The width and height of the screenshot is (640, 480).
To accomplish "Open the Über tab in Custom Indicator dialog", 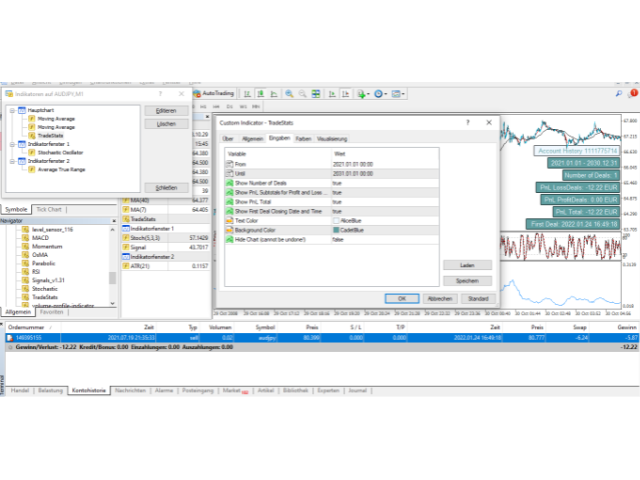I will coord(228,139).
